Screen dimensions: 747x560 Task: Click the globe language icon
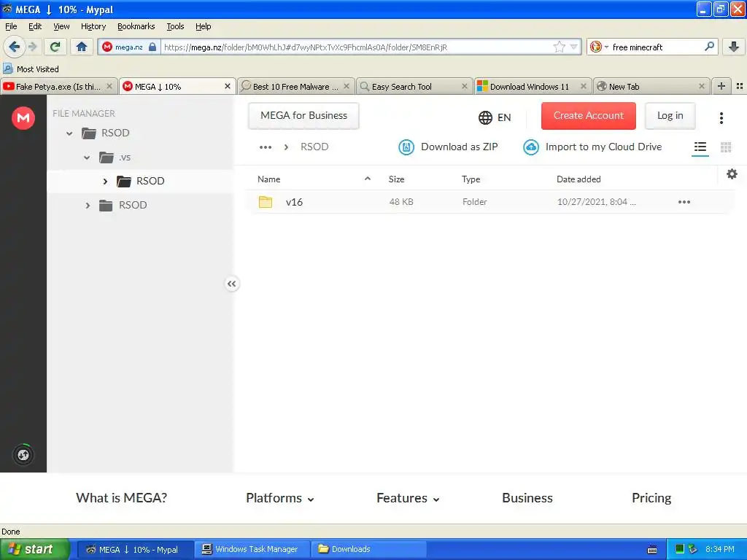pos(485,117)
